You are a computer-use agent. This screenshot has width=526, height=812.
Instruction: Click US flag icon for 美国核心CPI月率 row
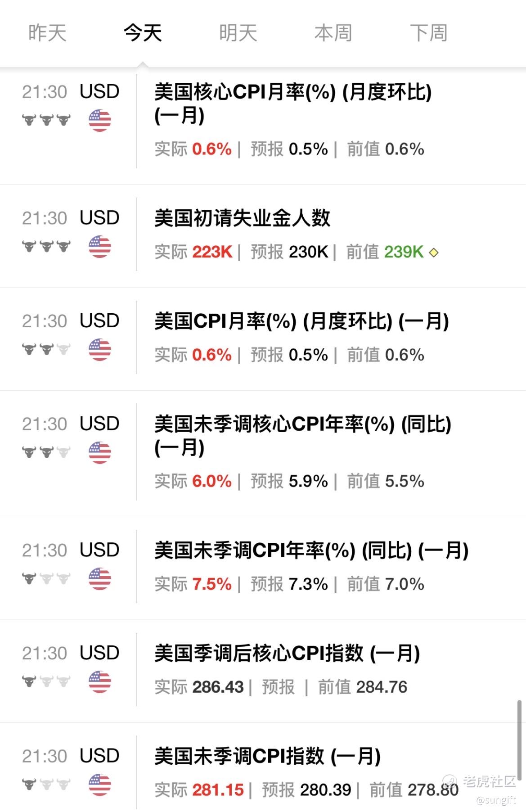tap(100, 121)
